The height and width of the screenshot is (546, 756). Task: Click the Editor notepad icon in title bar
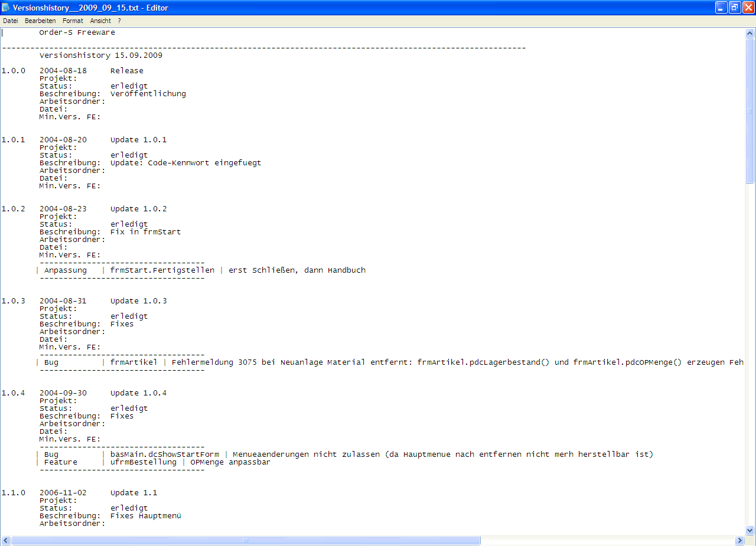6,8
